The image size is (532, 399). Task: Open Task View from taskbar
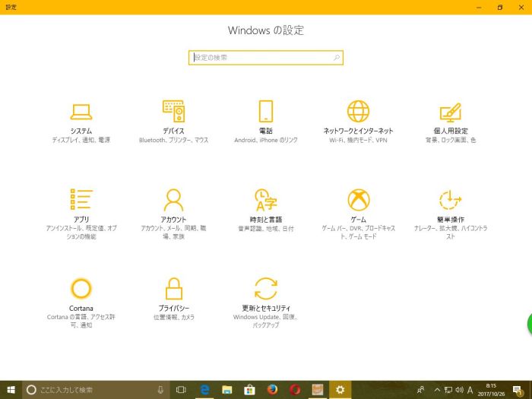click(x=181, y=390)
